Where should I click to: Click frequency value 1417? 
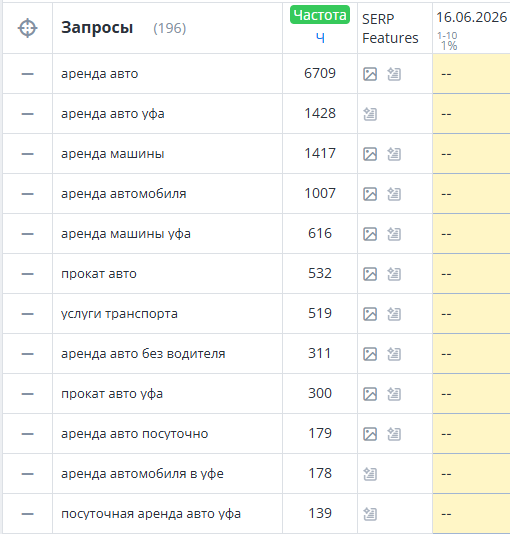(320, 153)
